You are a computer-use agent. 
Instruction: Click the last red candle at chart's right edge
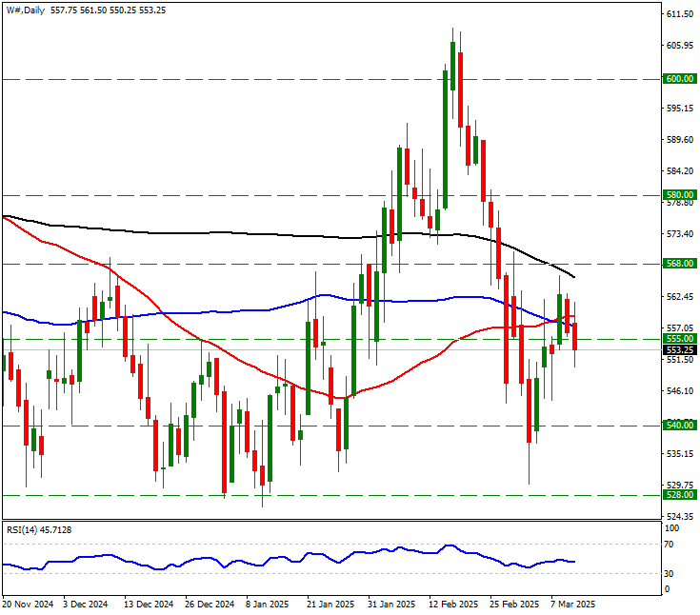click(x=574, y=336)
